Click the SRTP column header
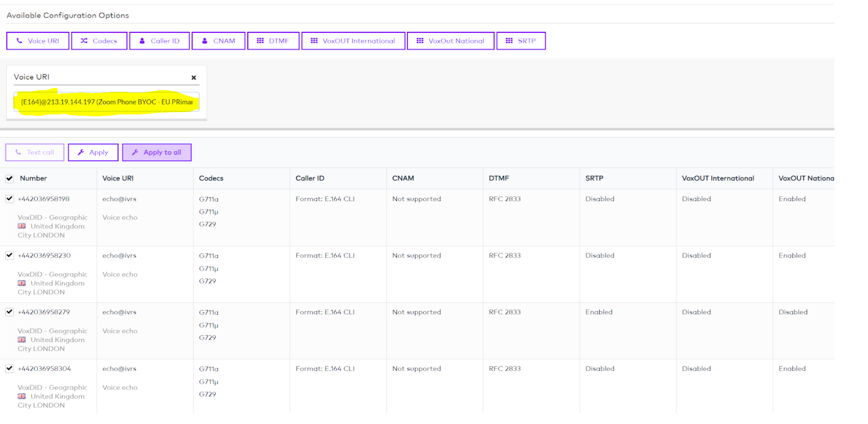The width and height of the screenshot is (868, 424). [594, 178]
